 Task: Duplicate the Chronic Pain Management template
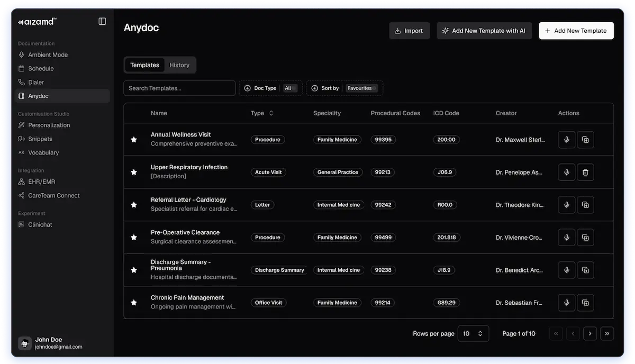coord(585,303)
